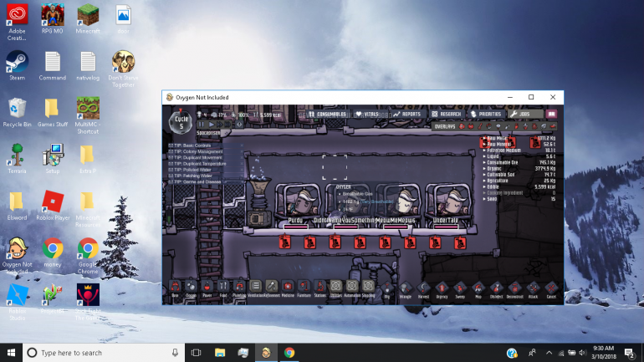Expand the Cultivable Soil resource category
Image resolution: width=644 pixels, height=362 pixels.
coord(519,175)
